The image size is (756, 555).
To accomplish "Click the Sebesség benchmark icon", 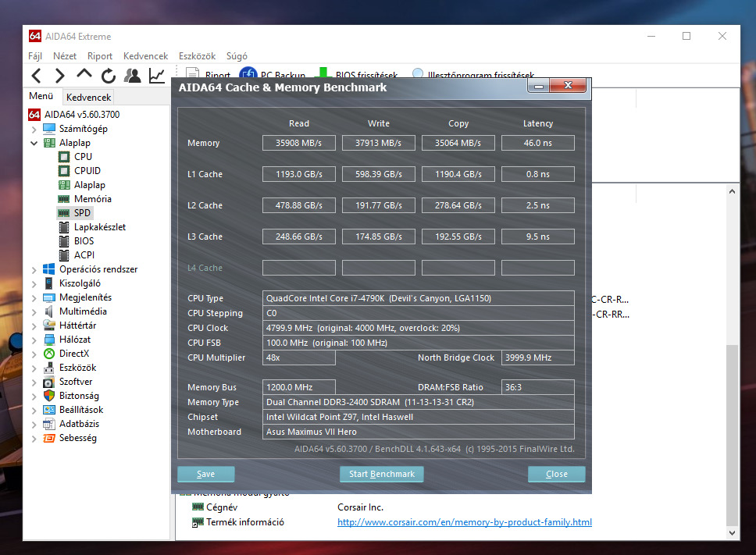I will pyautogui.click(x=48, y=438).
